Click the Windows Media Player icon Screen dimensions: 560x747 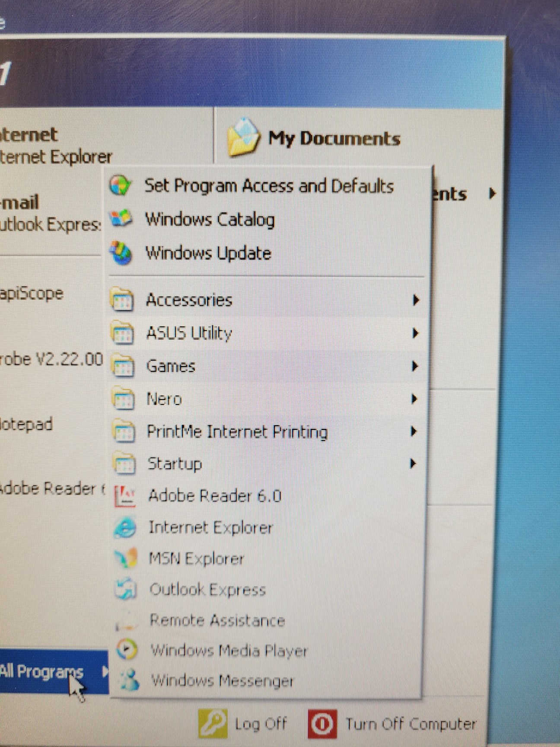coord(127,650)
